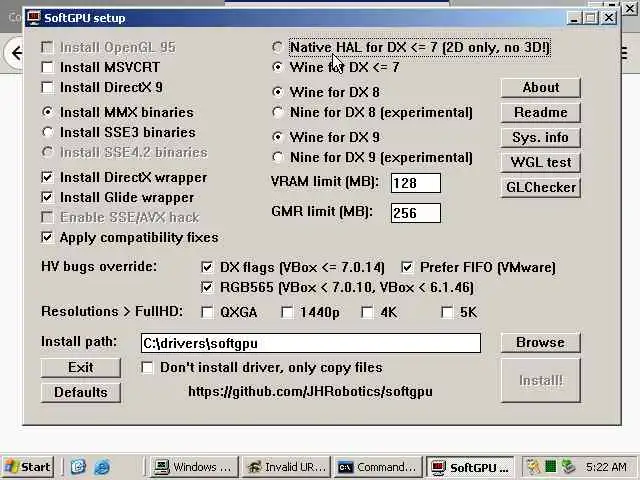Enable 1440p resolution checkbox
This screenshot has height=480, width=640.
coord(287,313)
